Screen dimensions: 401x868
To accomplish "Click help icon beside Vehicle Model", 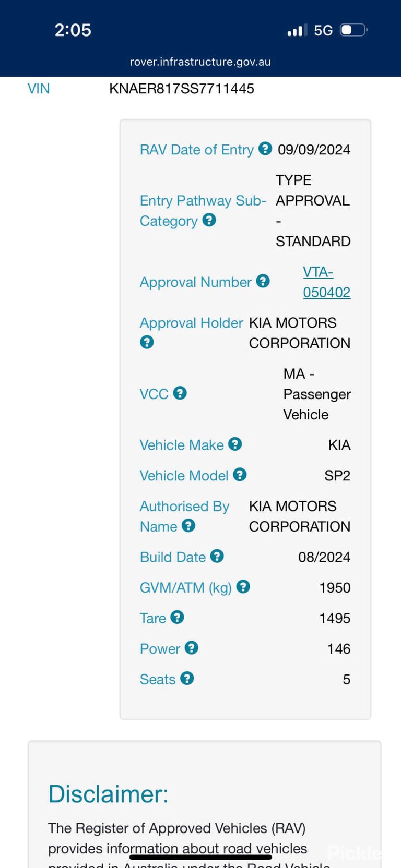I will (240, 475).
